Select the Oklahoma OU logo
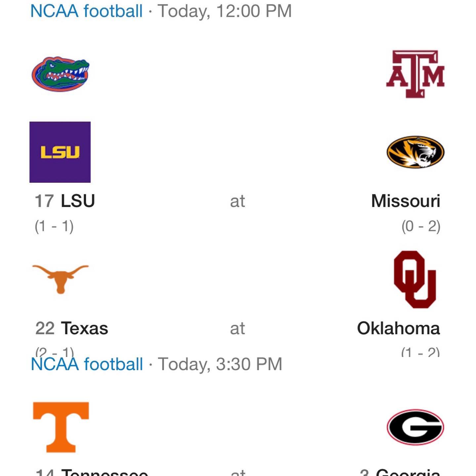This screenshot has width=476, height=476. click(x=415, y=279)
